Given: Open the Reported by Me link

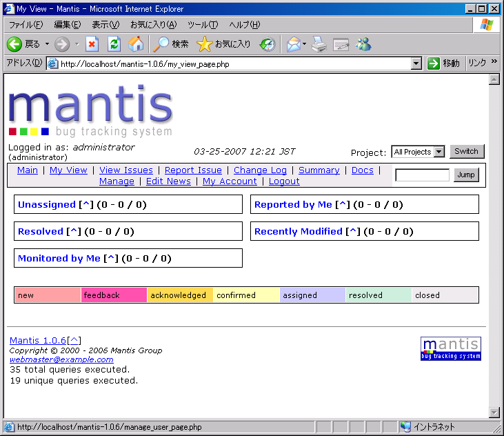Looking at the screenshot, I should (x=293, y=204).
